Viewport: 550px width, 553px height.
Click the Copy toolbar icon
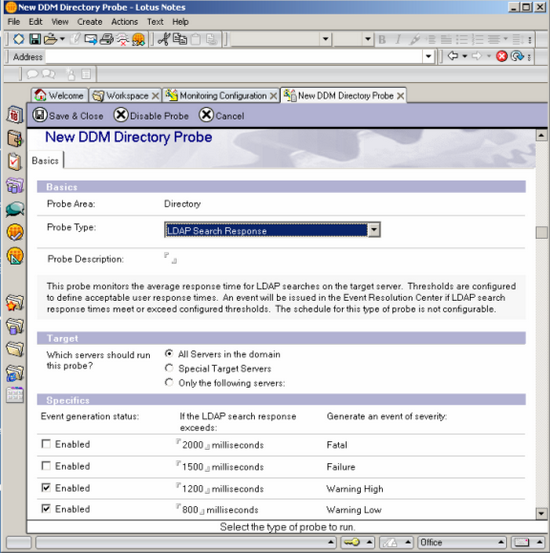[x=180, y=39]
